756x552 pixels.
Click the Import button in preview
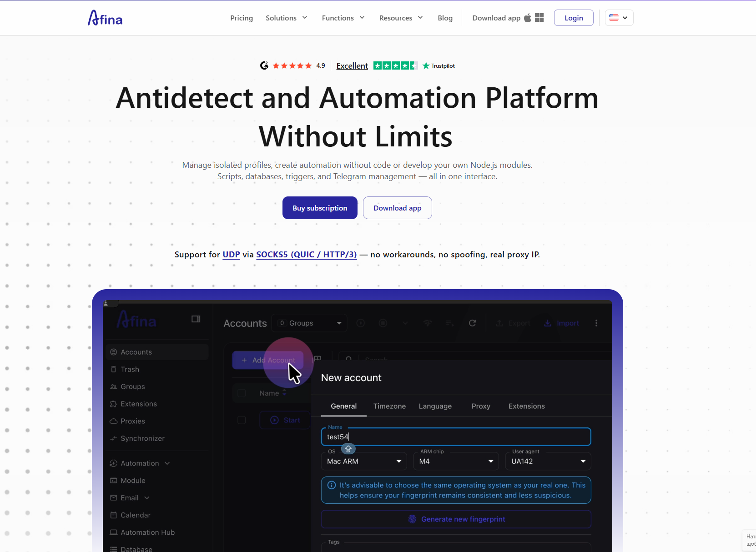(562, 323)
